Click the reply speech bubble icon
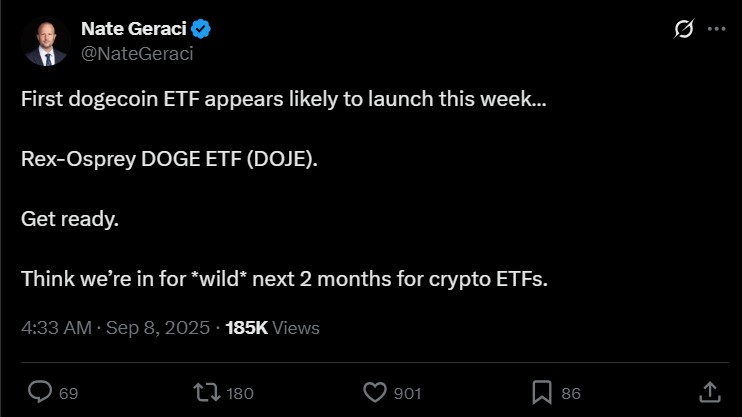Viewport: 742px width, 417px height. click(x=40, y=392)
